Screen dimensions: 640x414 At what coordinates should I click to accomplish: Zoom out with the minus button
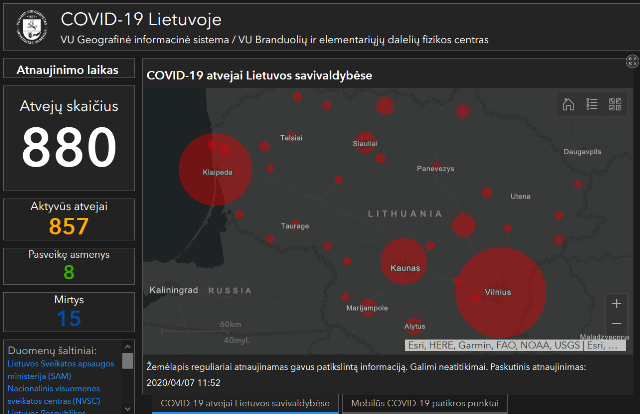click(616, 323)
